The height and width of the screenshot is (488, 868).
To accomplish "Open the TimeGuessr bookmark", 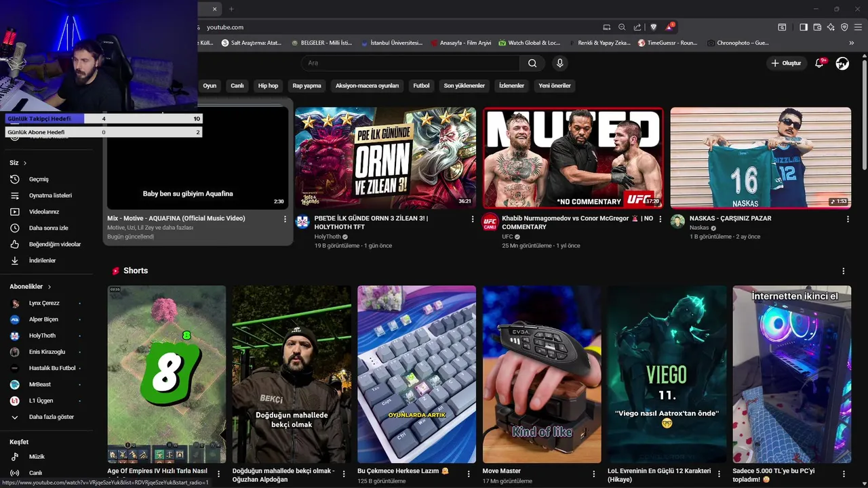I will pyautogui.click(x=667, y=43).
